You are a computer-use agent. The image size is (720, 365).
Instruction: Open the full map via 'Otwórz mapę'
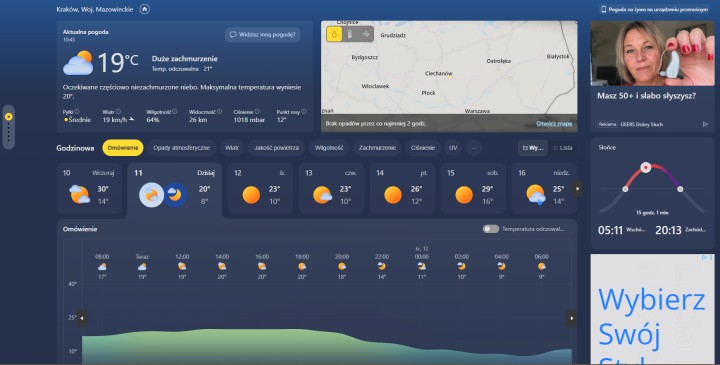(x=554, y=124)
